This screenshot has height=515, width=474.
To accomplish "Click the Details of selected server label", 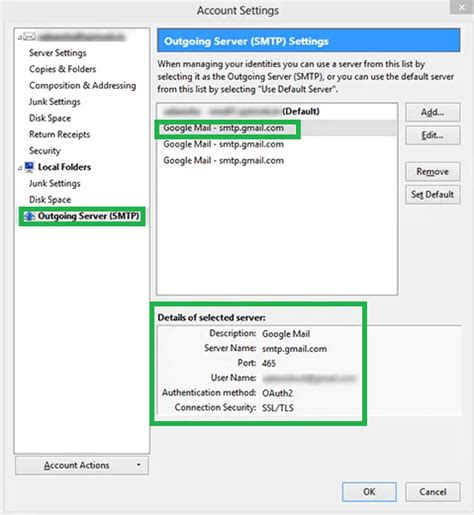I will 212,318.
